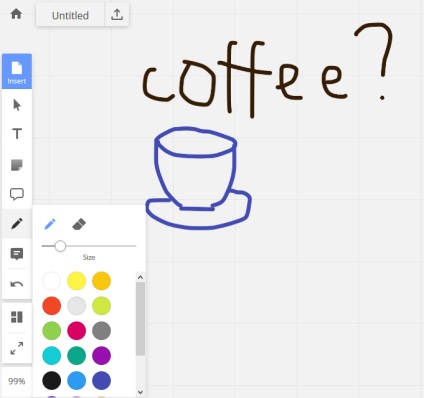Viewport: 424px width, 398px height.
Task: Choose the light gray color swatch
Action: 77,306
